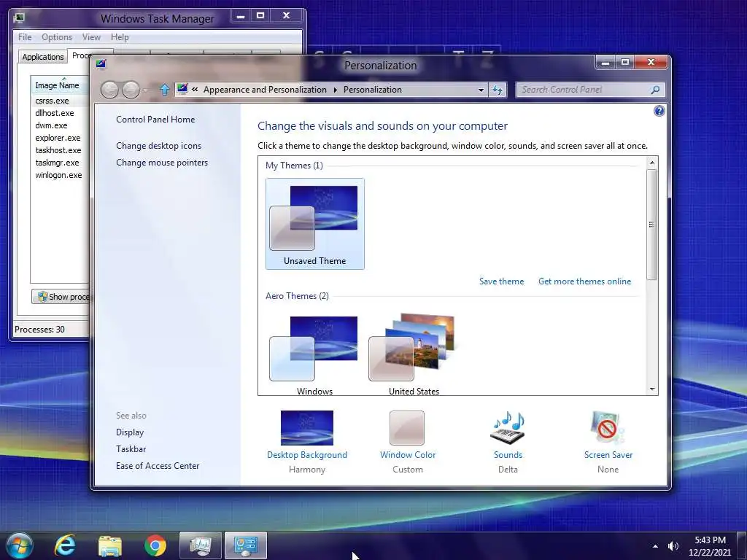The image size is (747, 560).
Task: Click the theme list scroll up arrow
Action: (652, 163)
